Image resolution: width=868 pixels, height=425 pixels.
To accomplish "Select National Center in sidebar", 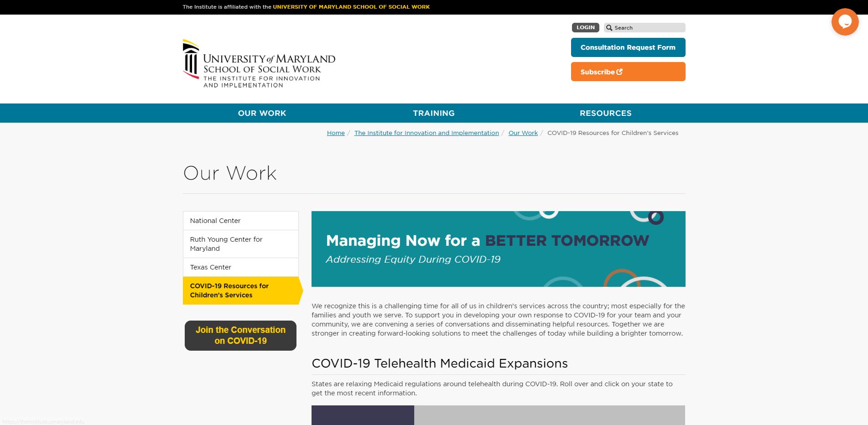I will (241, 221).
